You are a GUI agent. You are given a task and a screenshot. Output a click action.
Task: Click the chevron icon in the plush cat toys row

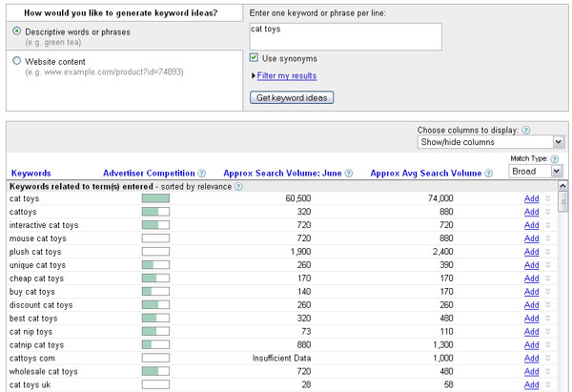(x=547, y=252)
